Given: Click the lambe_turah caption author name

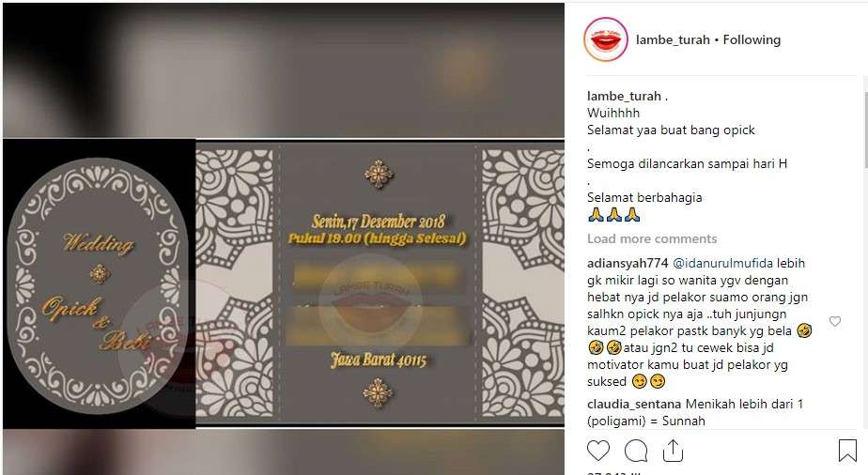Looking at the screenshot, I should pyautogui.click(x=624, y=96).
